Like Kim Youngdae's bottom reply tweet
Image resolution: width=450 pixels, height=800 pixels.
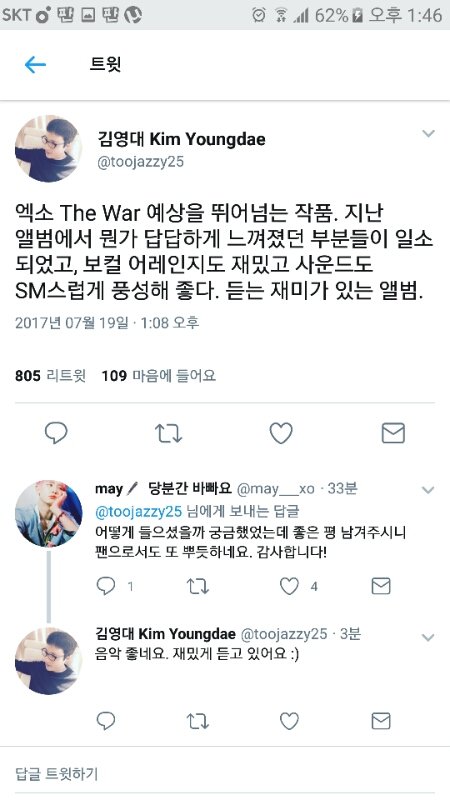(x=289, y=721)
